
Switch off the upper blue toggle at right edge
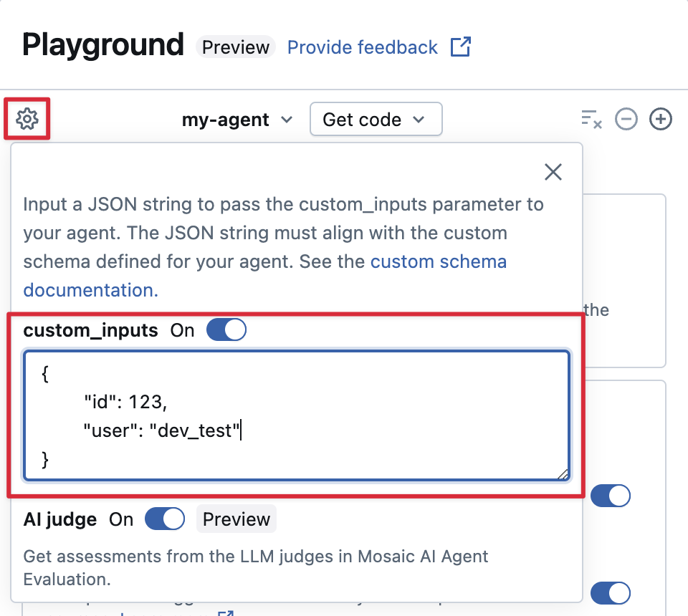pos(611,496)
